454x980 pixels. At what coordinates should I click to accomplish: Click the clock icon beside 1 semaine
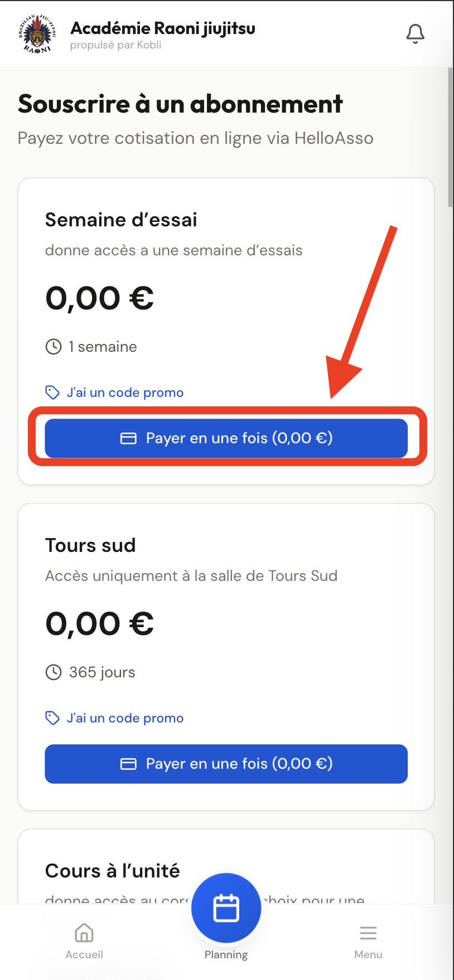click(x=54, y=347)
